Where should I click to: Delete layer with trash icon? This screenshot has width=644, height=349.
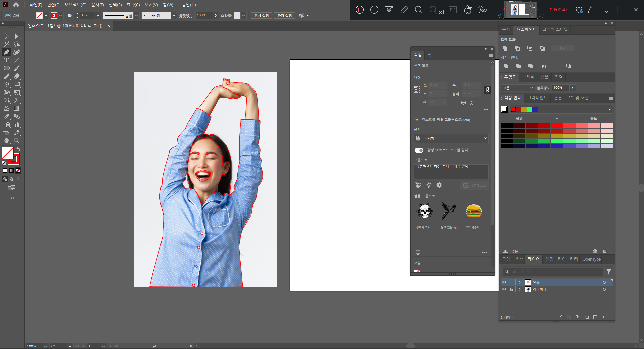coord(603,317)
